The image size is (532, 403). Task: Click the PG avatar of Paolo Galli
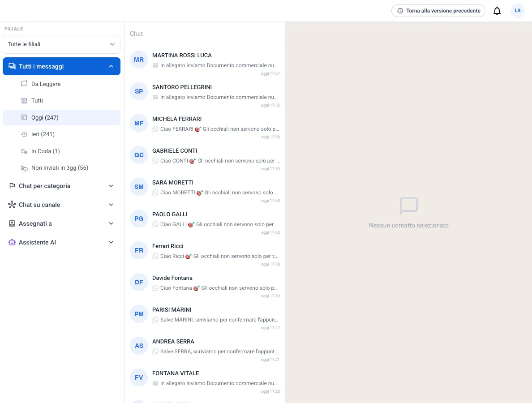coord(139,219)
